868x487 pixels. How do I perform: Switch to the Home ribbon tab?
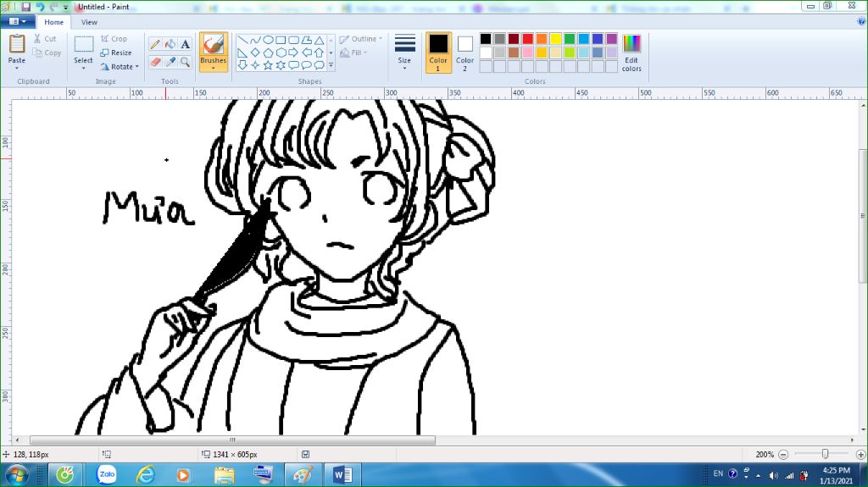[53, 22]
